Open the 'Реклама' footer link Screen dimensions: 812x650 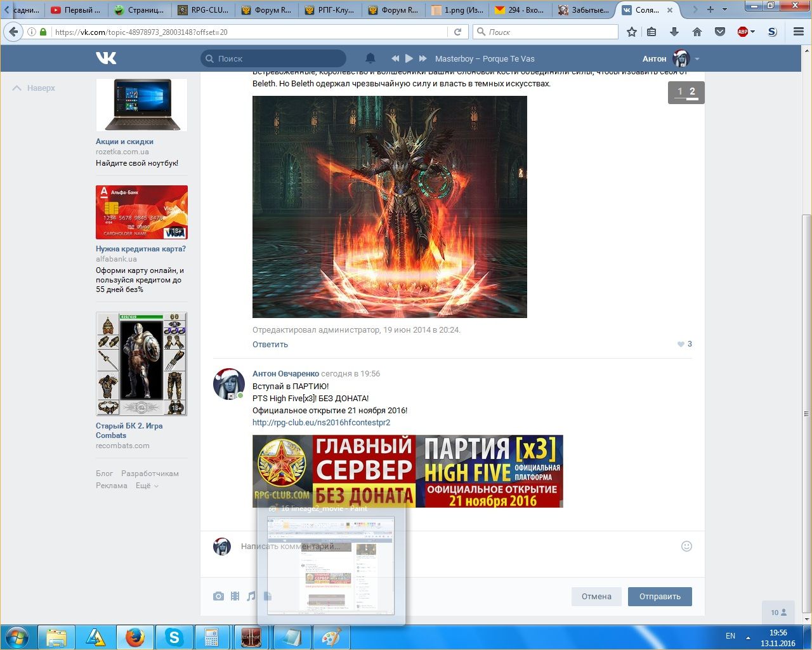pos(112,486)
